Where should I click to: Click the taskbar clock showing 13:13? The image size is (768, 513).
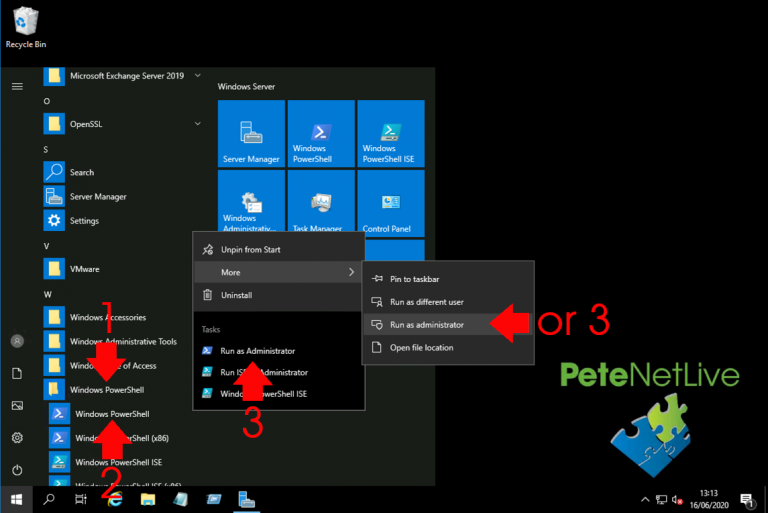(x=709, y=498)
